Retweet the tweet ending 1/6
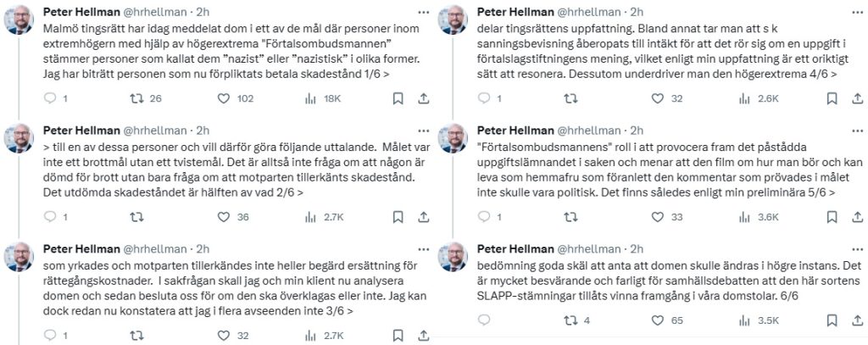This screenshot has height=345, width=868. 135,98
